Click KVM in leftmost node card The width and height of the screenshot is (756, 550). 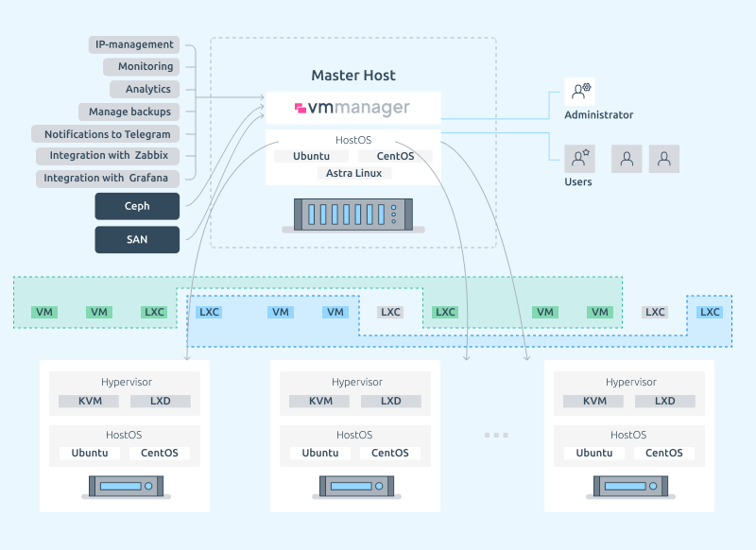tap(90, 401)
